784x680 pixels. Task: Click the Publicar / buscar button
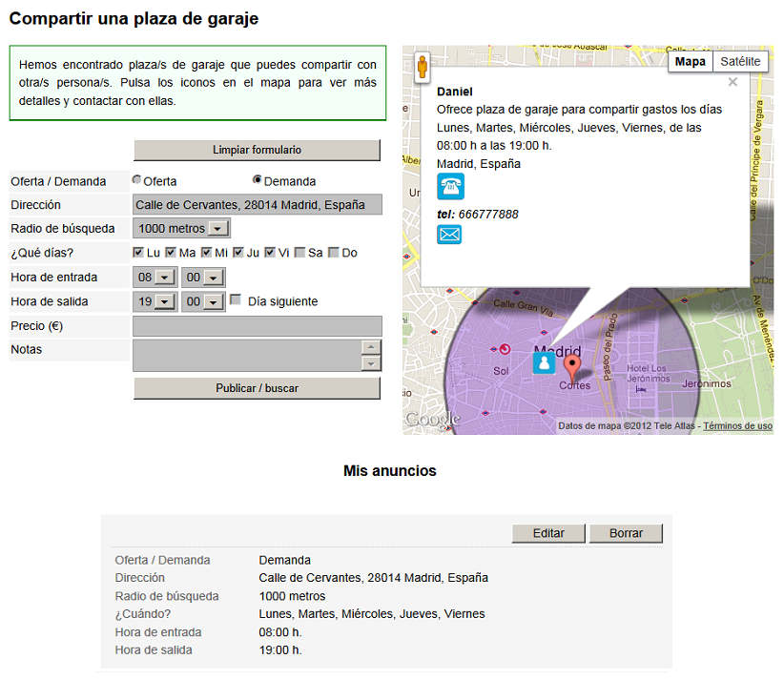pyautogui.click(x=257, y=388)
